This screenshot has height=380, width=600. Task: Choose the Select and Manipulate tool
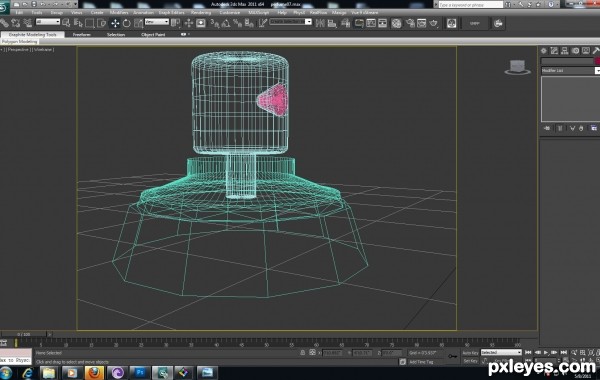(x=189, y=23)
